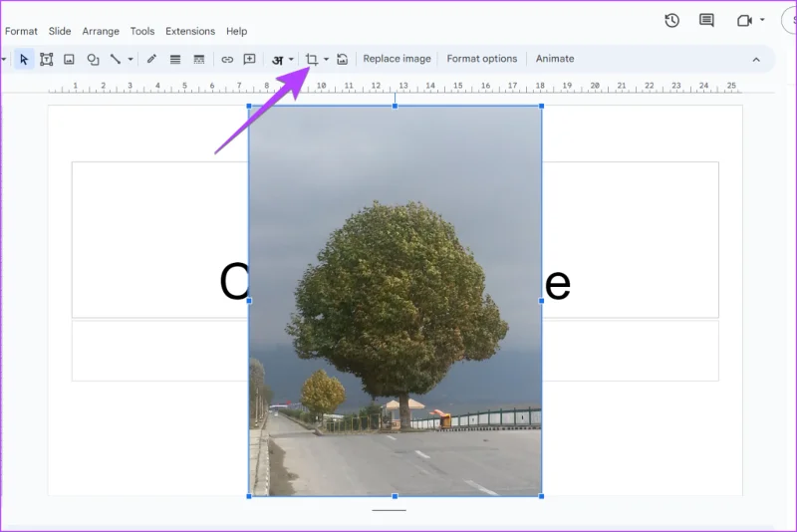Expand the video call dropdown arrow
Screen dimensions: 797x532
pyautogui.click(x=762, y=20)
